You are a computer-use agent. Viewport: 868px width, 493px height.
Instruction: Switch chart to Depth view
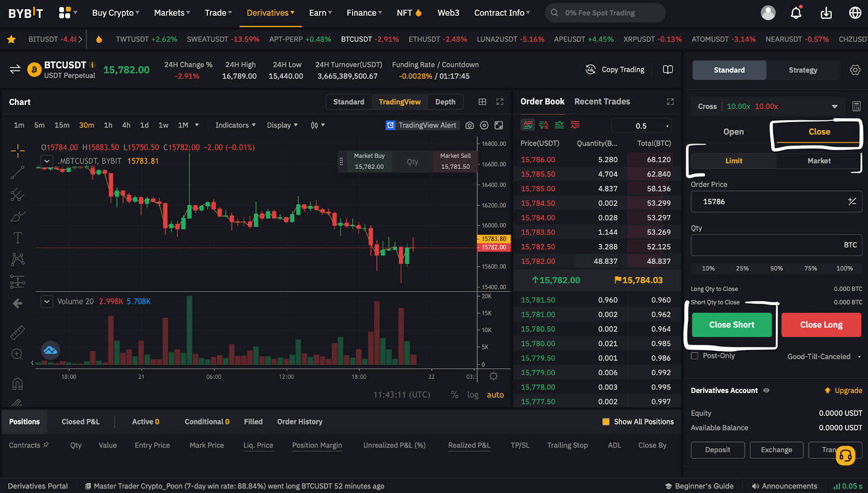445,102
